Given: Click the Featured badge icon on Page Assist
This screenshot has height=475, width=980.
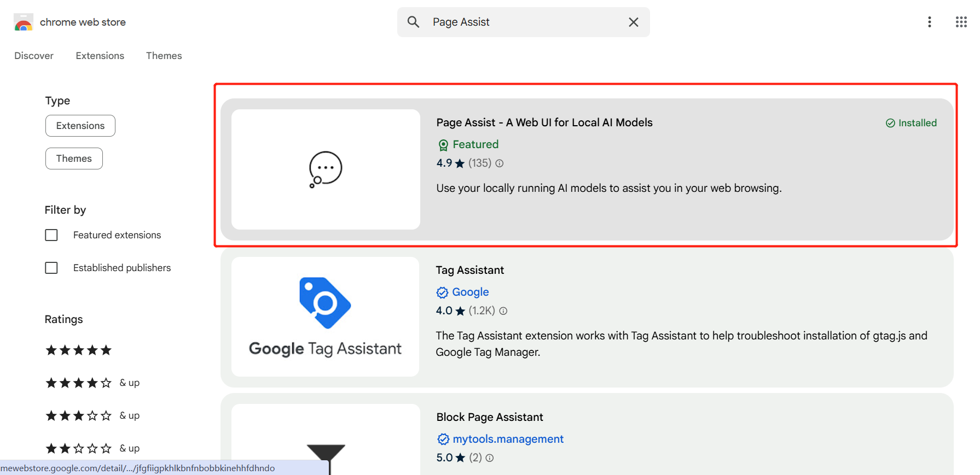Looking at the screenshot, I should (x=443, y=145).
